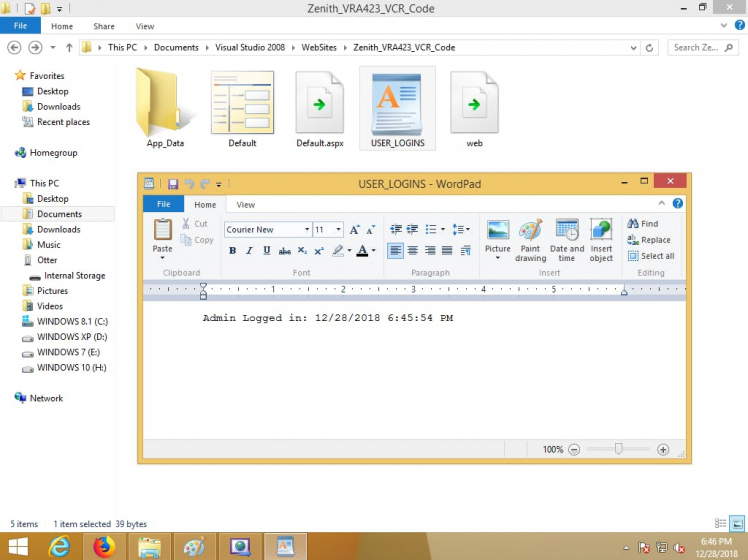
Task: Expand the line spacing dropdown
Action: pos(461,229)
